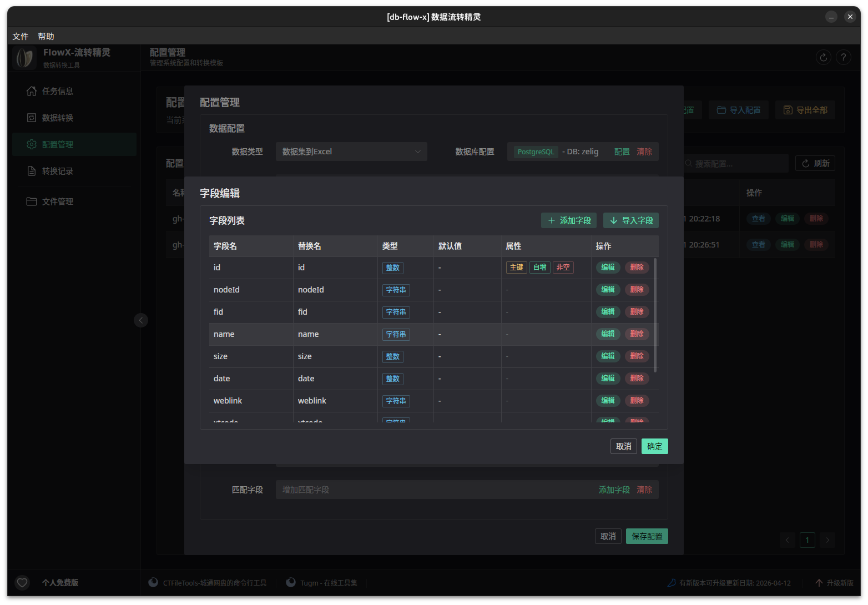This screenshot has height=605, width=868.
Task: Collapse the sidebar with the left chevron
Action: point(141,320)
